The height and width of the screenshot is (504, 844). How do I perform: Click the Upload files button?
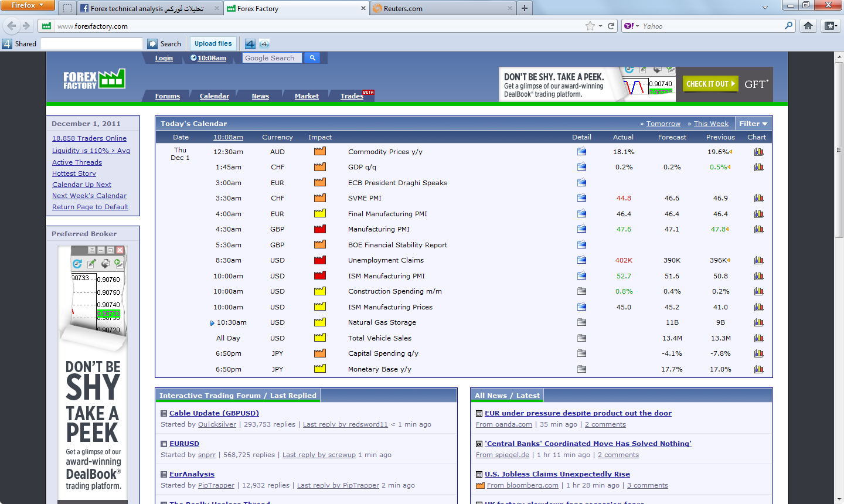point(213,43)
